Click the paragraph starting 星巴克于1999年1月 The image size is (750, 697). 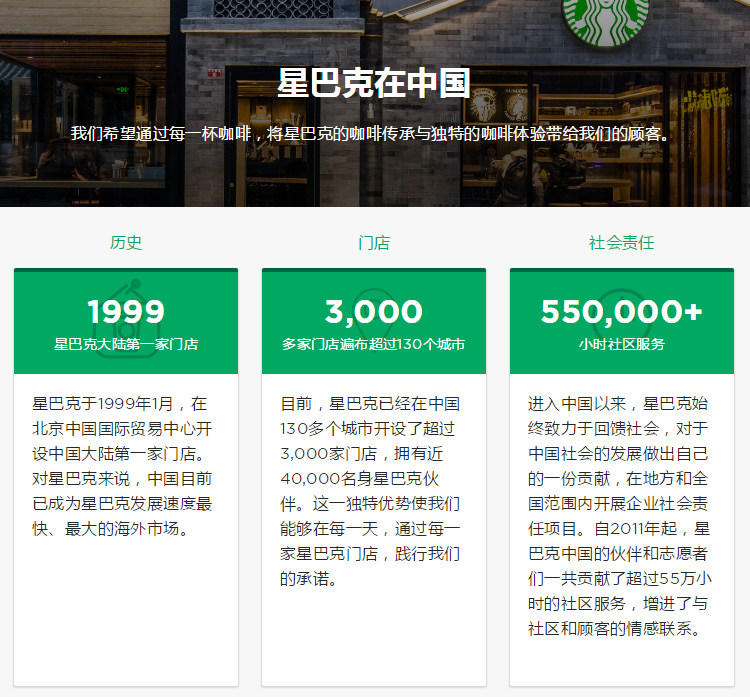(122, 466)
